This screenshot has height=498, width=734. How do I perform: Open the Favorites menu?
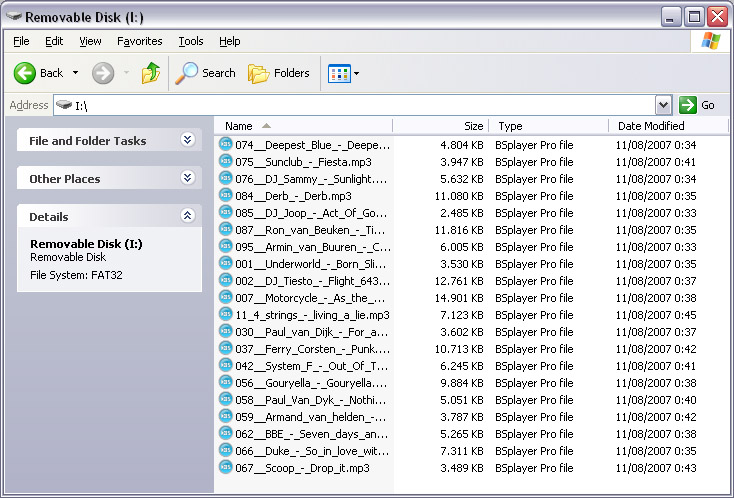(x=139, y=41)
